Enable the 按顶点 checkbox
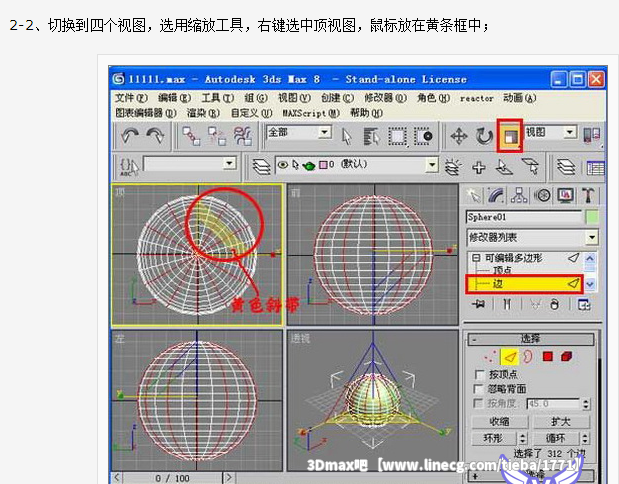This screenshot has height=484, width=619. [479, 374]
